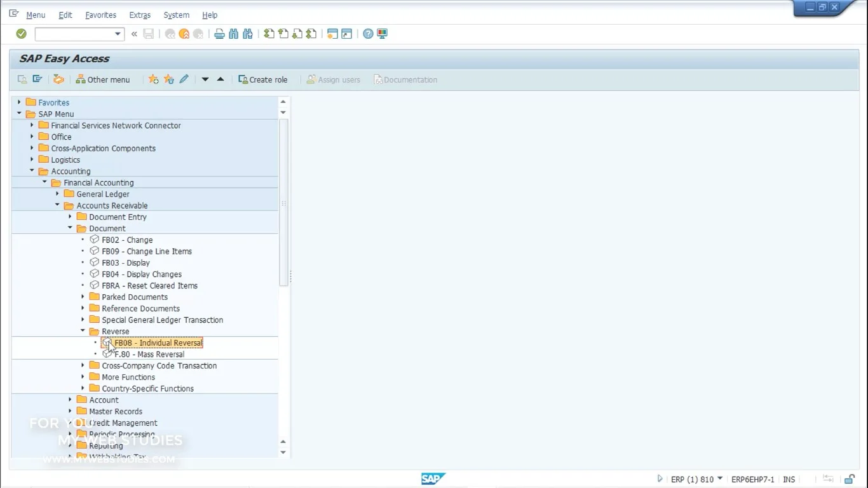Open the Help menu

(x=210, y=15)
